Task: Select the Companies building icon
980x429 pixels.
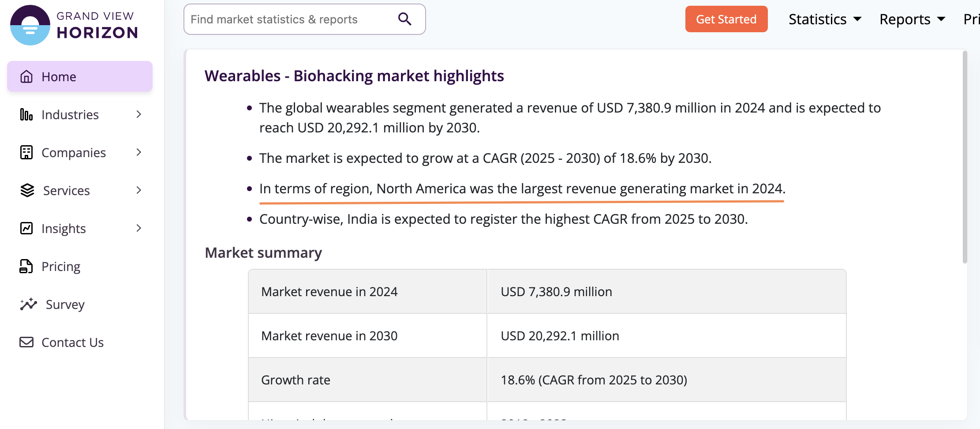Action: 26,152
